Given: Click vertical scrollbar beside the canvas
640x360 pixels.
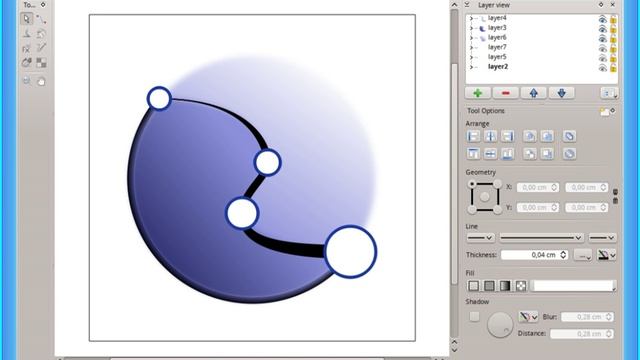Looking at the screenshot, I should coord(454,173).
